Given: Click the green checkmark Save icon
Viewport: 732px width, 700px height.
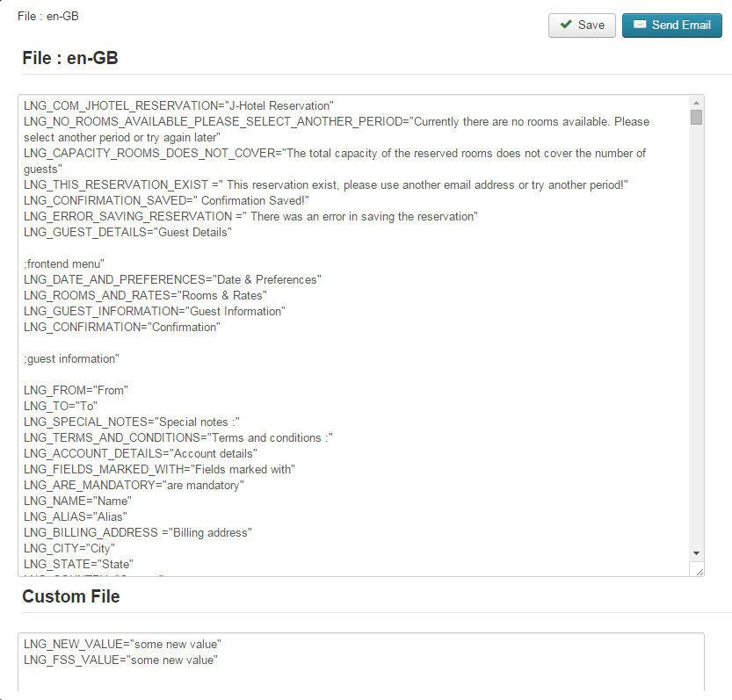Looking at the screenshot, I should (566, 25).
